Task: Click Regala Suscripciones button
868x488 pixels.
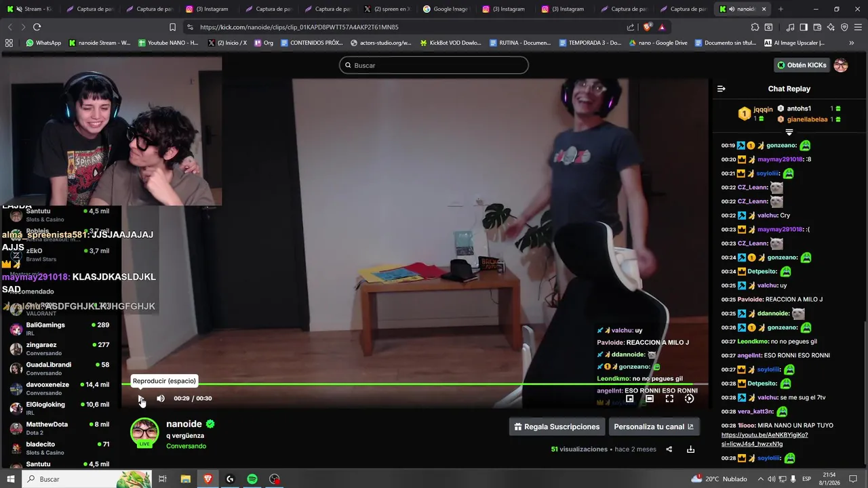Action: [x=557, y=426]
